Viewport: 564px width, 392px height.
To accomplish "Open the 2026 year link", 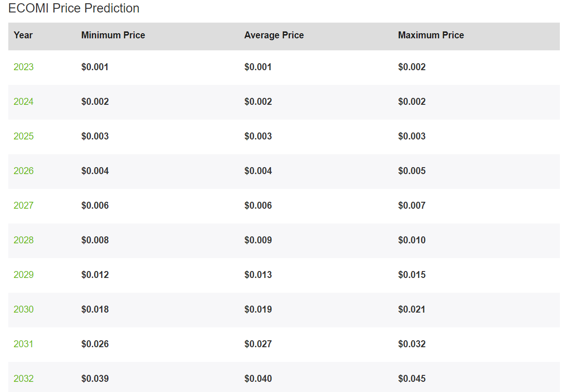I will pyautogui.click(x=24, y=171).
